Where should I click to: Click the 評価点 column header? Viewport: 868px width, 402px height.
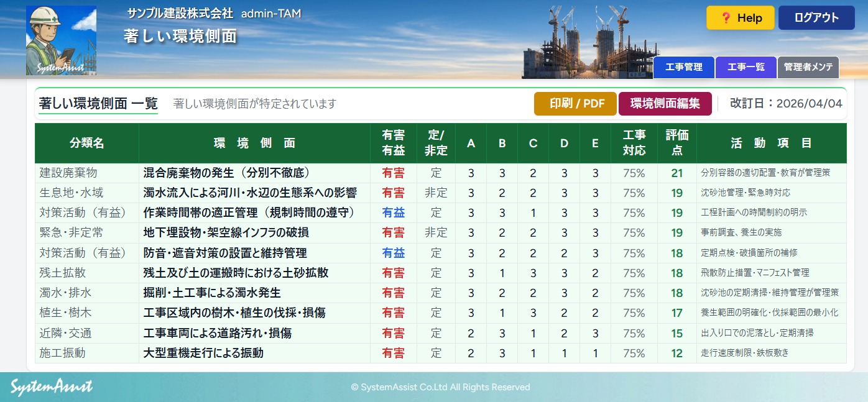tap(676, 143)
